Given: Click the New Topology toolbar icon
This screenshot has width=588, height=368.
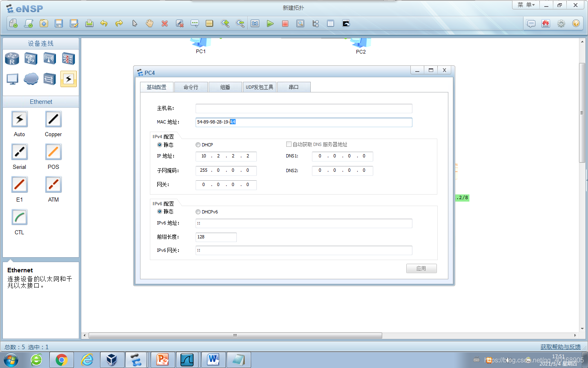Looking at the screenshot, I should pos(13,23).
